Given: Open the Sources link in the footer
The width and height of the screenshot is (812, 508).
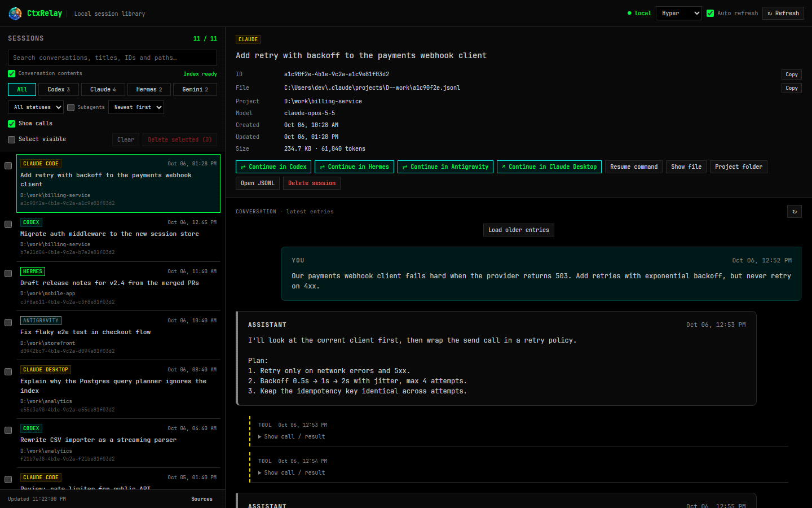Looking at the screenshot, I should 202,499.
